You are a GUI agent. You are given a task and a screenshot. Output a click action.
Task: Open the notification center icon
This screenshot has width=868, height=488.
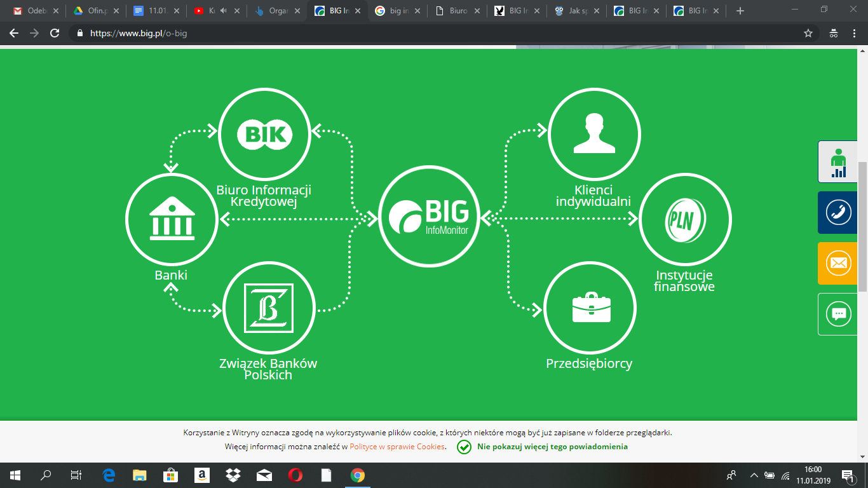[847, 475]
